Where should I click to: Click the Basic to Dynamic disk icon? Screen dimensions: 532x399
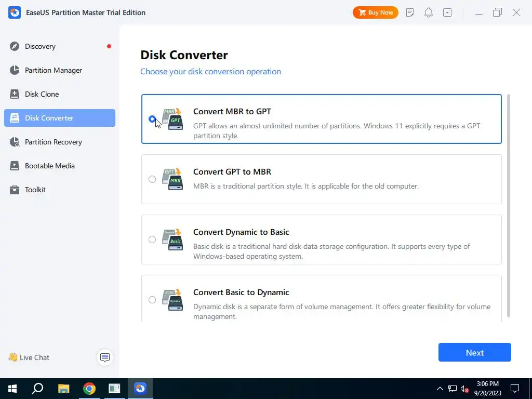[x=172, y=300]
